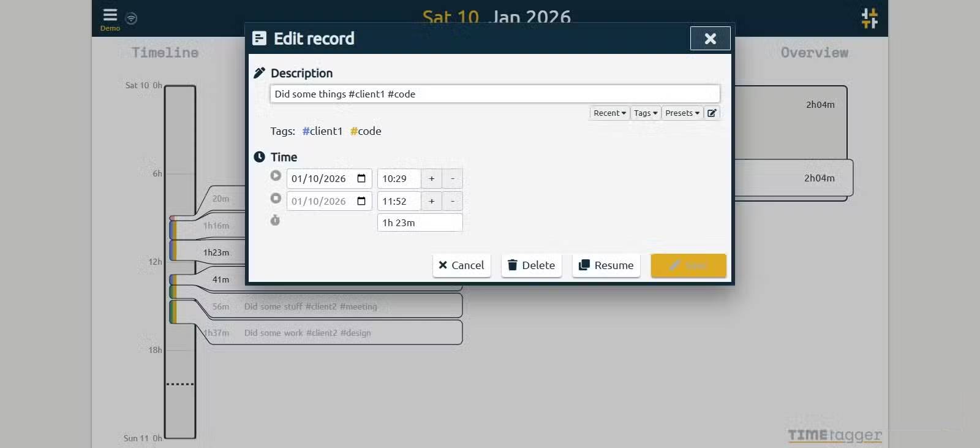
Task: Click the preset edit pencil icon
Action: [x=712, y=113]
